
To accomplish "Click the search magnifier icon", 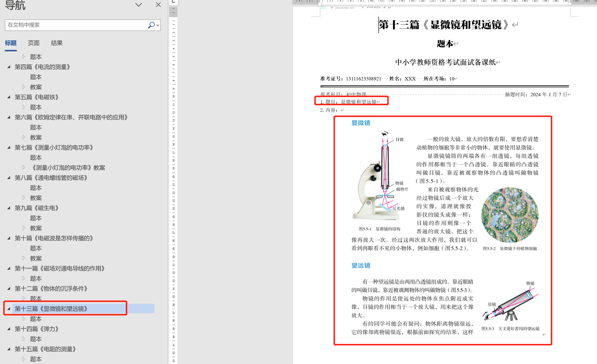I will pyautogui.click(x=151, y=25).
